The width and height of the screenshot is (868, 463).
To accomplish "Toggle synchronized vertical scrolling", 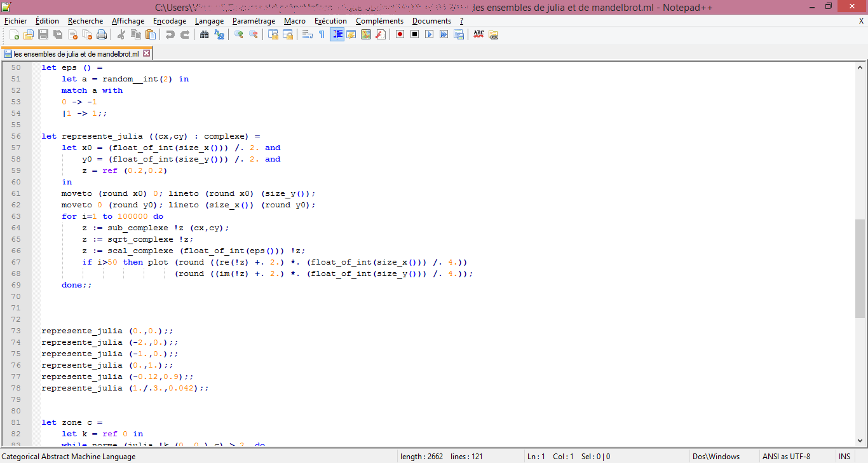I will tap(273, 34).
